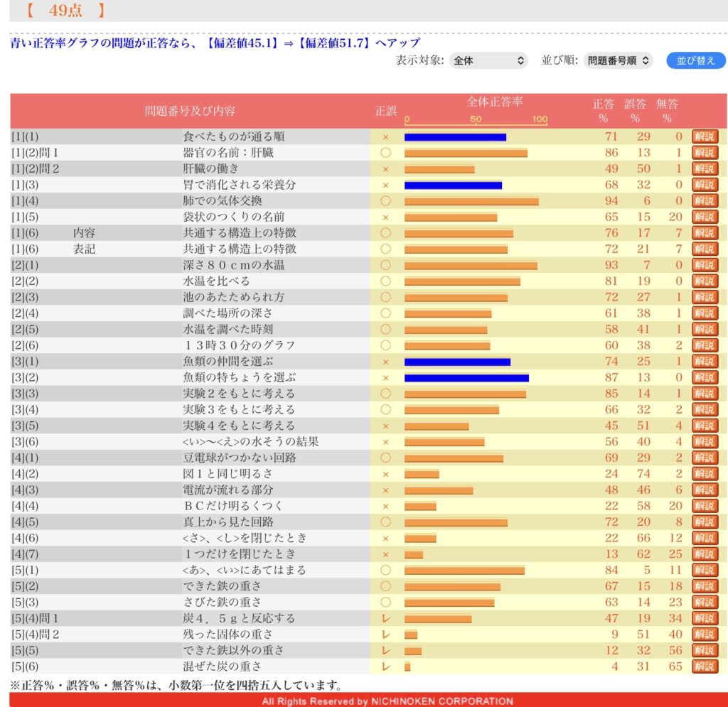Click 解説 icon for 混ぜた炭の重さ
The height and width of the screenshot is (707, 728).
[705, 666]
